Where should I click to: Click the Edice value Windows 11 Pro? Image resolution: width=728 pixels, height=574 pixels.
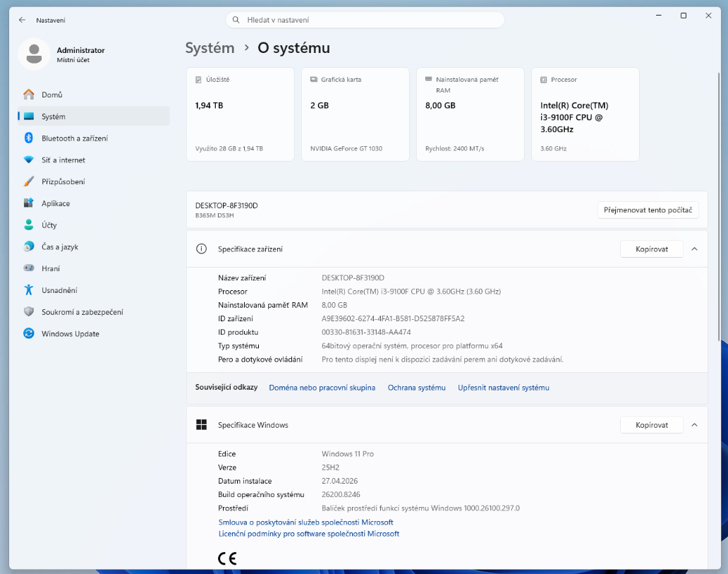pyautogui.click(x=347, y=454)
